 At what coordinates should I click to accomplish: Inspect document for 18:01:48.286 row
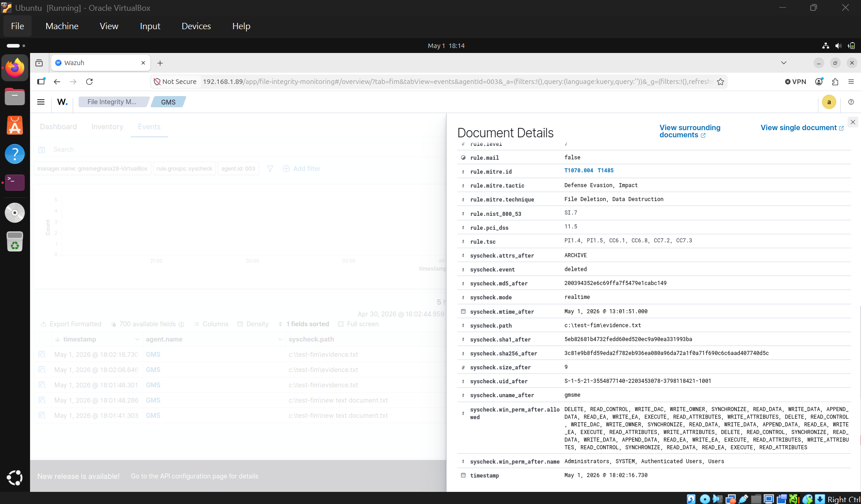(42, 400)
